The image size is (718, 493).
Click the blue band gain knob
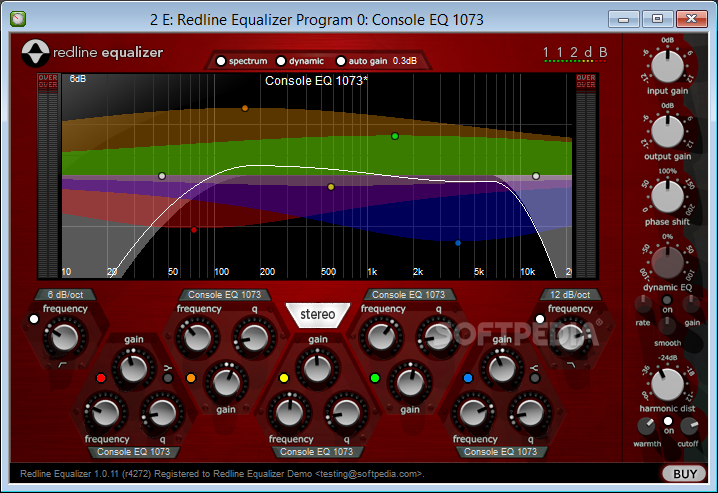click(x=501, y=369)
